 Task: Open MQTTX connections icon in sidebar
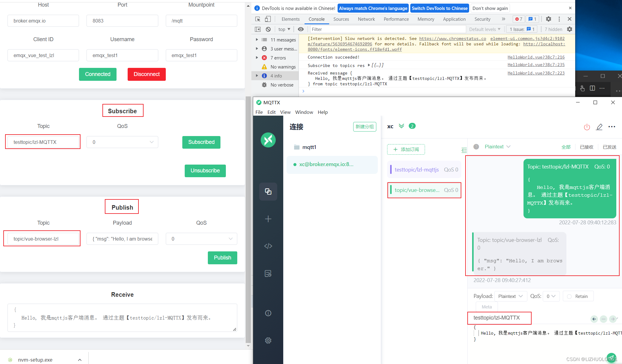coord(268,191)
